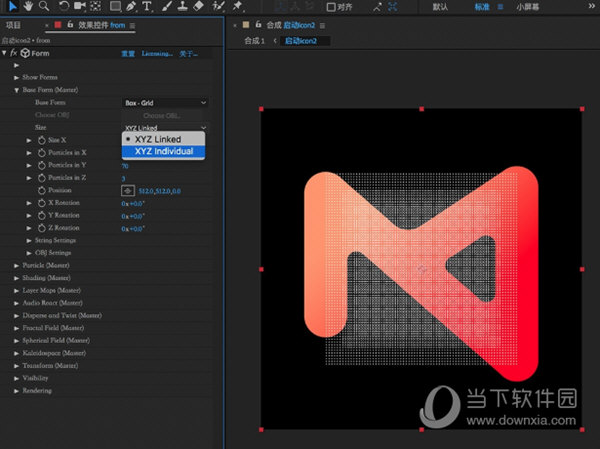Expand Particle (Master) group

[16, 266]
